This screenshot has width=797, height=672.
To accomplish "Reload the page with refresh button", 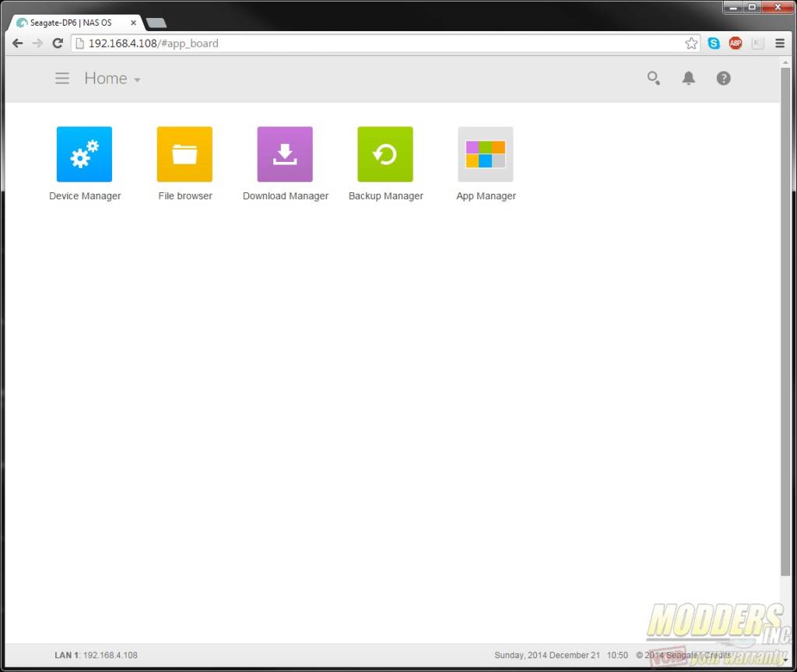I will click(x=58, y=44).
